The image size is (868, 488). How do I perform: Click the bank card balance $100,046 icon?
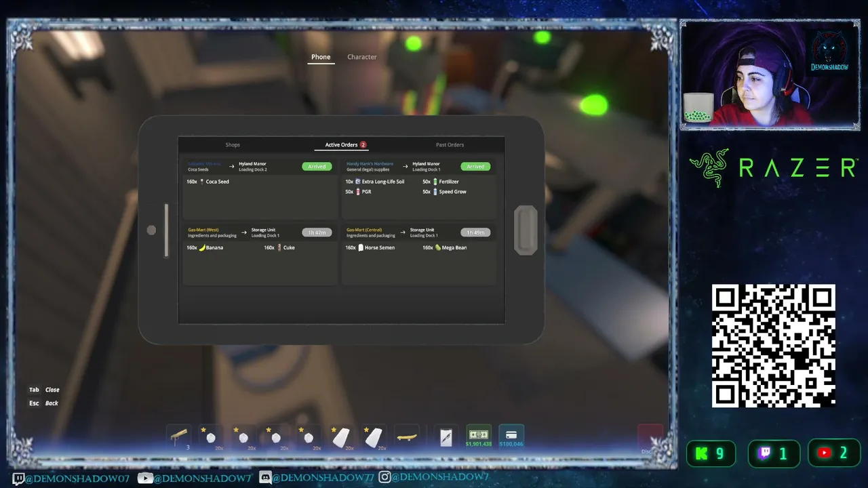click(x=511, y=435)
